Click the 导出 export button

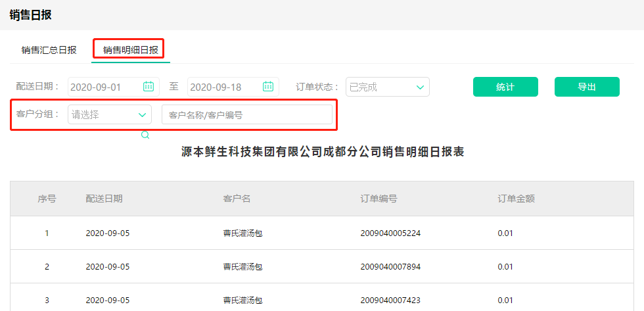point(586,87)
